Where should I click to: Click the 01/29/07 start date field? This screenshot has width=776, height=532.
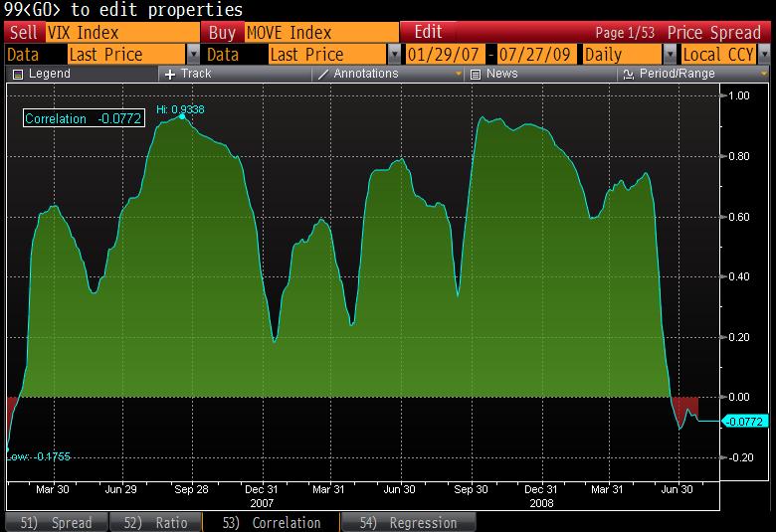[x=444, y=55]
